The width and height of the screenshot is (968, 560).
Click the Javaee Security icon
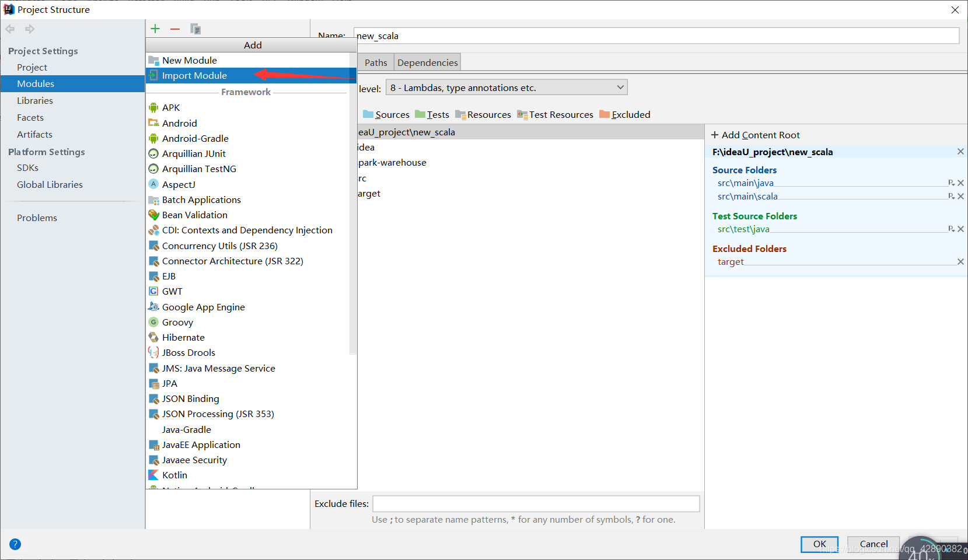coord(153,460)
